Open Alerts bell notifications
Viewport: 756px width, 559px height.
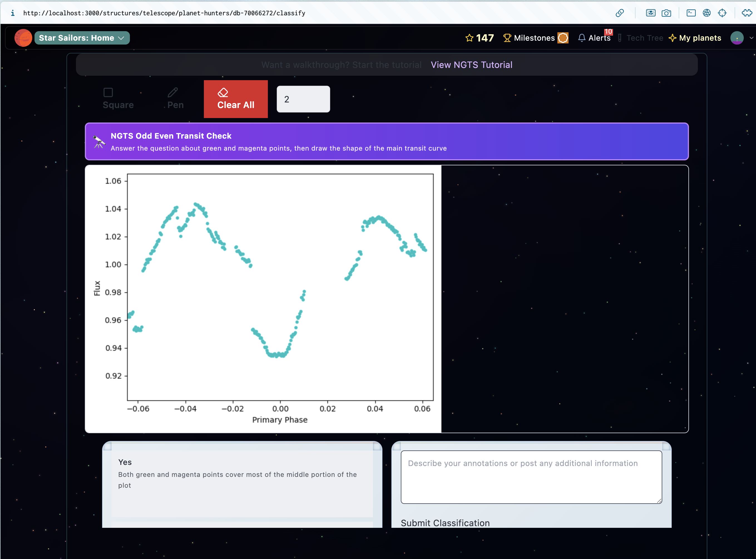(594, 38)
